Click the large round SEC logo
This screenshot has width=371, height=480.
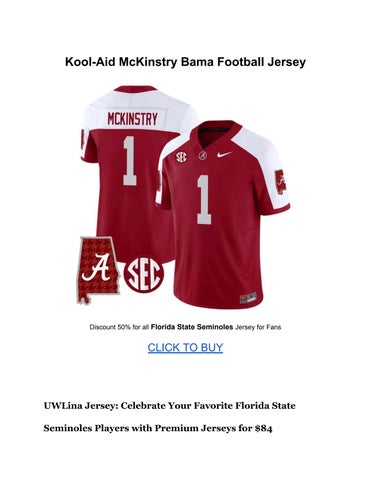(144, 276)
